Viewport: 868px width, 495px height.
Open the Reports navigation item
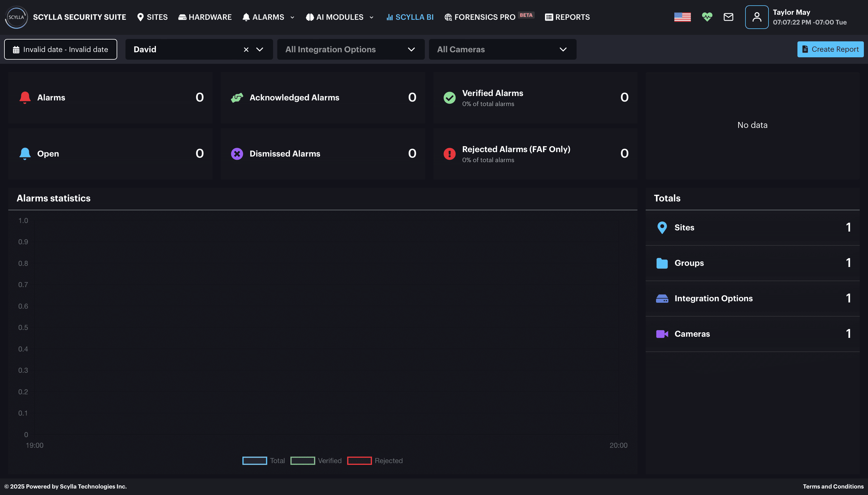coord(567,17)
